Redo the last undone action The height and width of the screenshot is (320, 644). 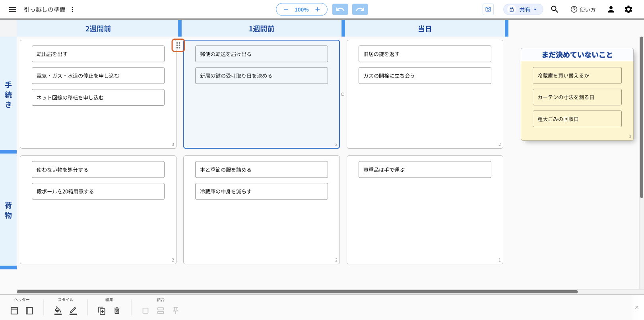[x=360, y=10]
